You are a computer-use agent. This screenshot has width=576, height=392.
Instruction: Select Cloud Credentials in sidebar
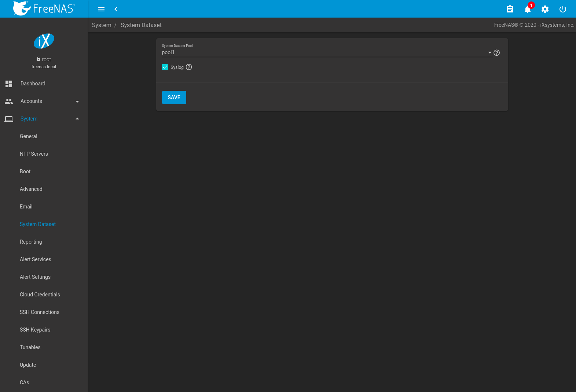(x=40, y=295)
